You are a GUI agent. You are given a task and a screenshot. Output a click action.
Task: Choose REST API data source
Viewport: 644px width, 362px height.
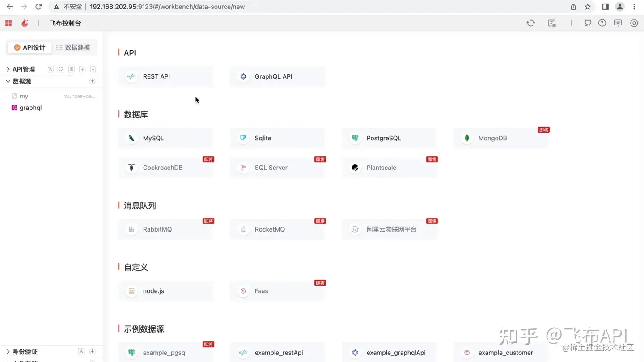click(x=165, y=76)
